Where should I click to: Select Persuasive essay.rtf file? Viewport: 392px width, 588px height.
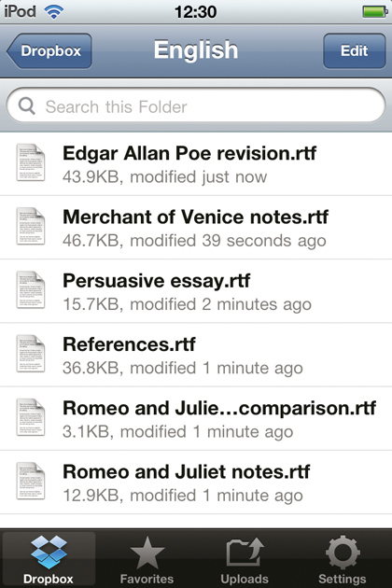coord(196,291)
